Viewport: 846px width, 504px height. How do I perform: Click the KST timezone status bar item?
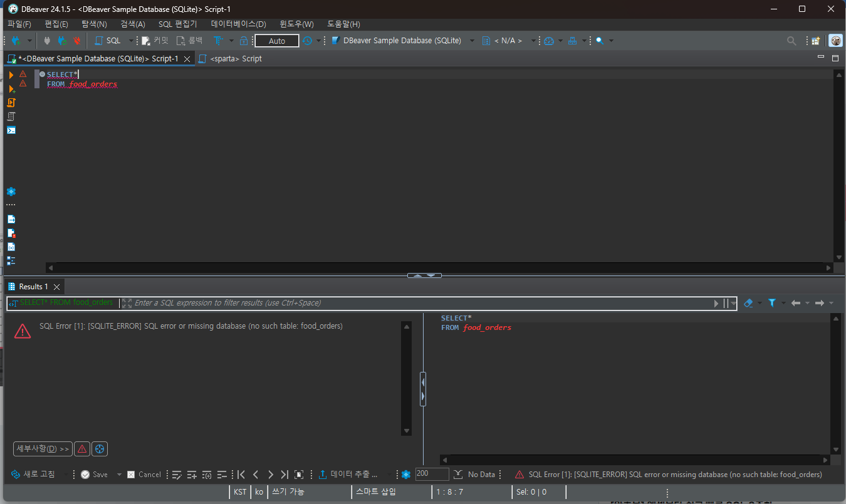click(240, 492)
